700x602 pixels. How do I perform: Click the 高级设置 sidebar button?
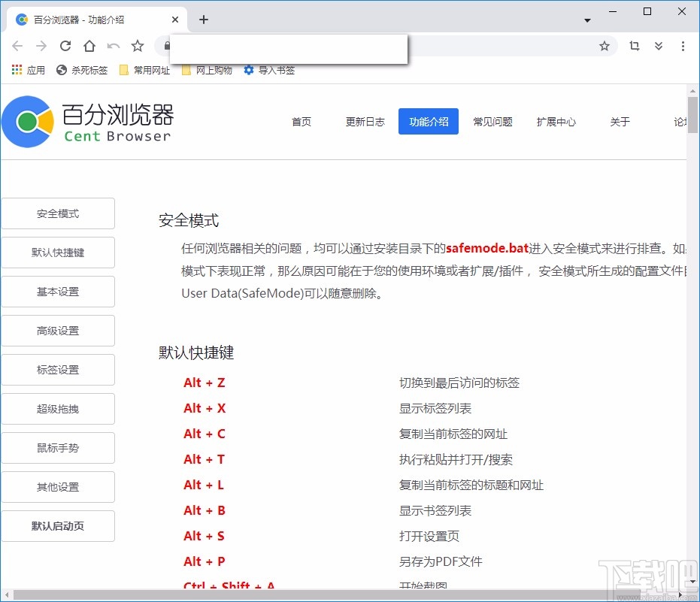[58, 331]
